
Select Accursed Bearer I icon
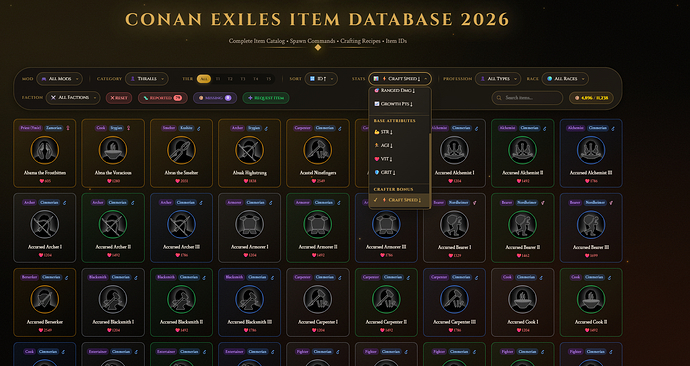(454, 224)
